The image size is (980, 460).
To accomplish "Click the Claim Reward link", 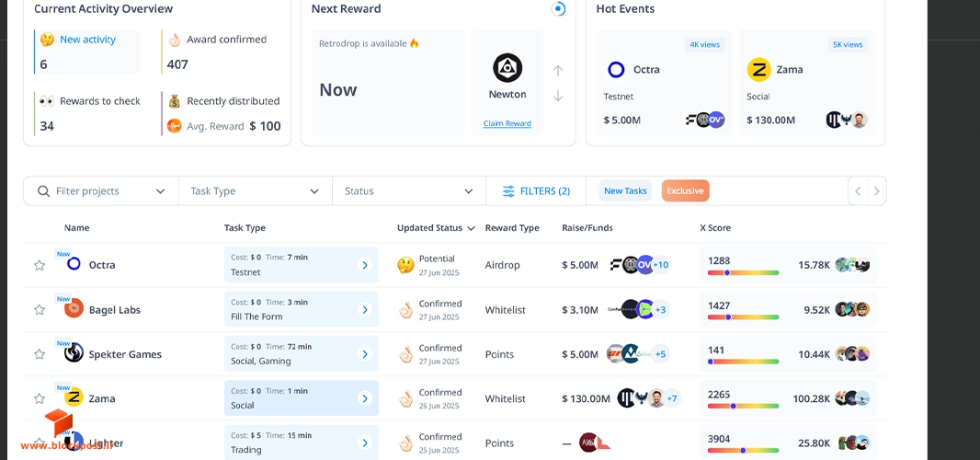I will 507,123.
